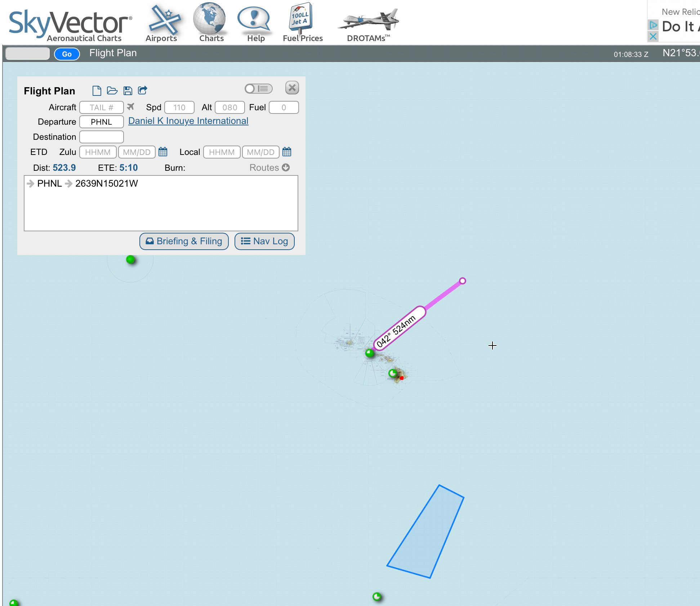Select waypoint 2639N15021W in the route
Image resolution: width=700 pixels, height=606 pixels.
(107, 183)
